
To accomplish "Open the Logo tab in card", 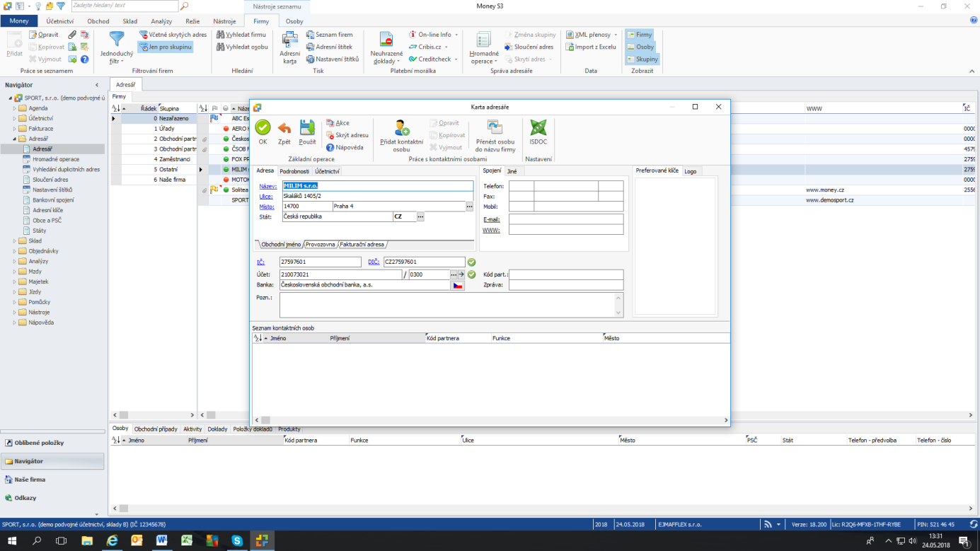I will click(x=690, y=171).
